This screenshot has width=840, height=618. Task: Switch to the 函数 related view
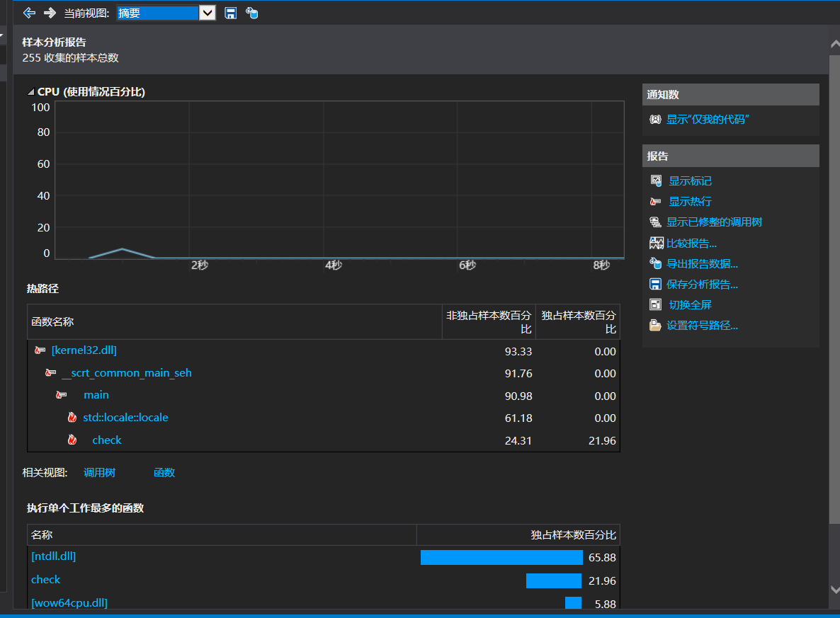[164, 472]
